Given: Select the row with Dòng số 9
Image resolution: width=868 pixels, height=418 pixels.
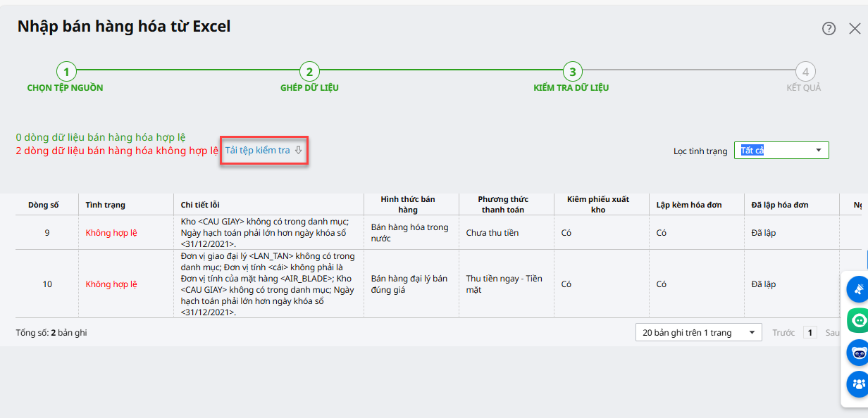Looking at the screenshot, I should tap(47, 232).
